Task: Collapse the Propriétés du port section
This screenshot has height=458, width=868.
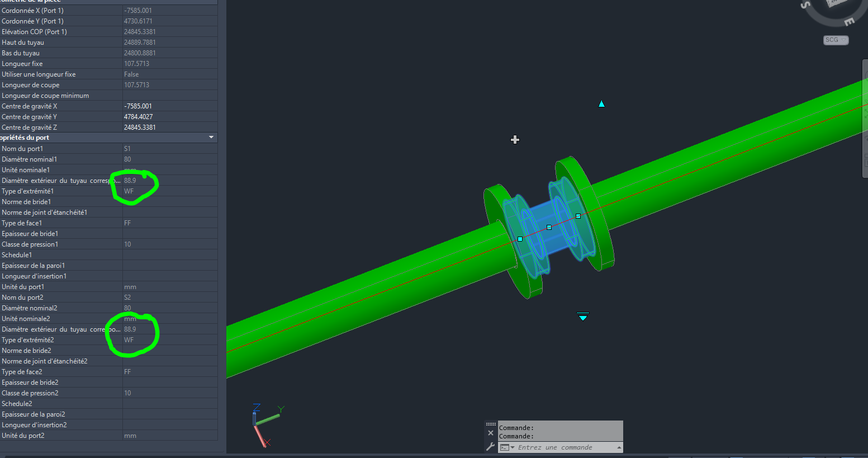Action: (x=211, y=137)
